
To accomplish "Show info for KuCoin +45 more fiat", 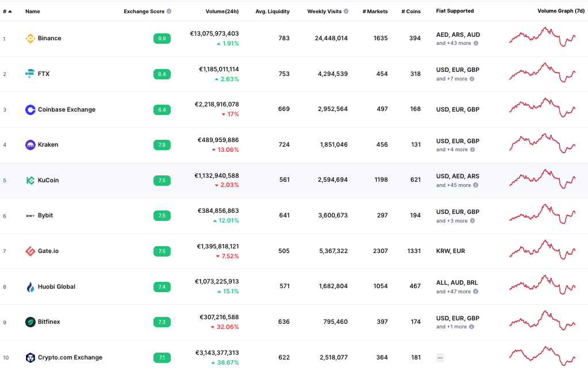I will click(x=475, y=185).
